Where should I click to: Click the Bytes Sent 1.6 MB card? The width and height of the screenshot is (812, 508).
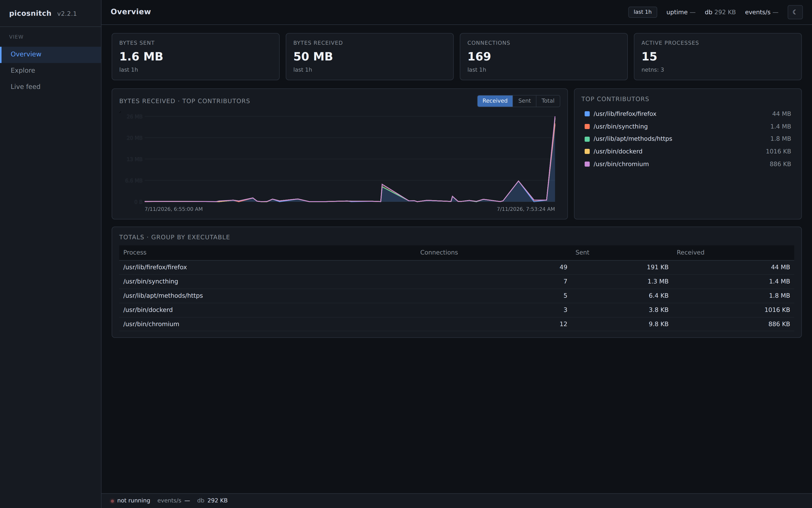[196, 56]
